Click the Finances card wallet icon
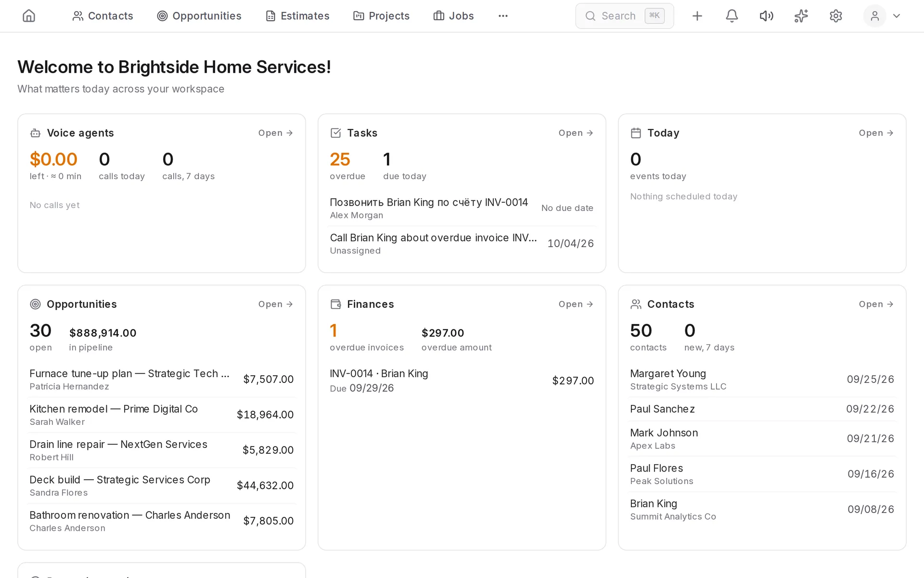The image size is (924, 578). [335, 304]
